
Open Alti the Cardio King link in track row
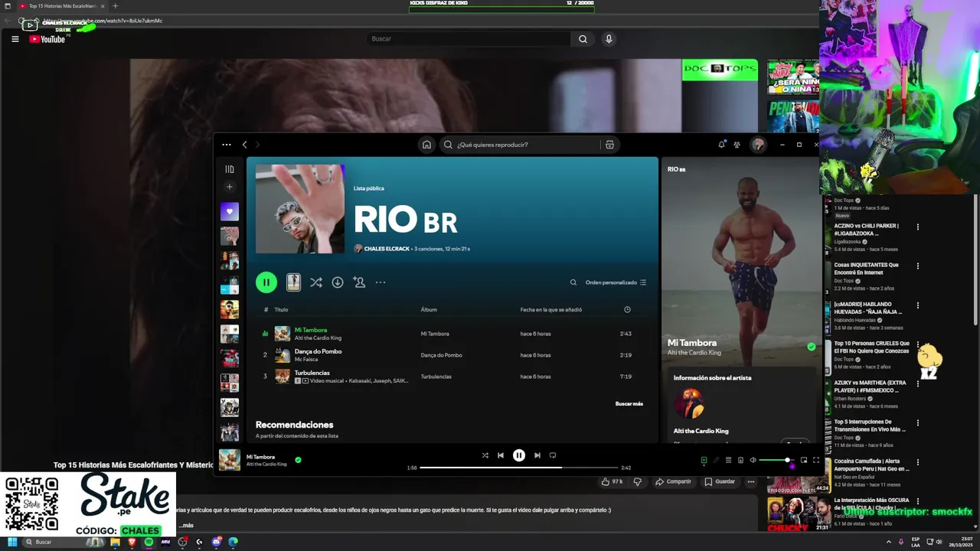point(318,337)
